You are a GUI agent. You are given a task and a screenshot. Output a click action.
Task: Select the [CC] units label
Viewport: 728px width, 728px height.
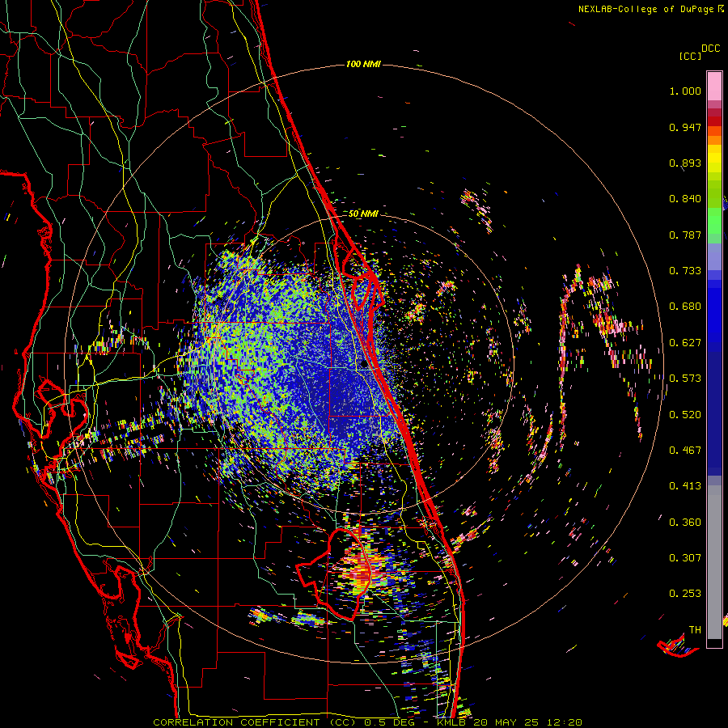click(690, 56)
